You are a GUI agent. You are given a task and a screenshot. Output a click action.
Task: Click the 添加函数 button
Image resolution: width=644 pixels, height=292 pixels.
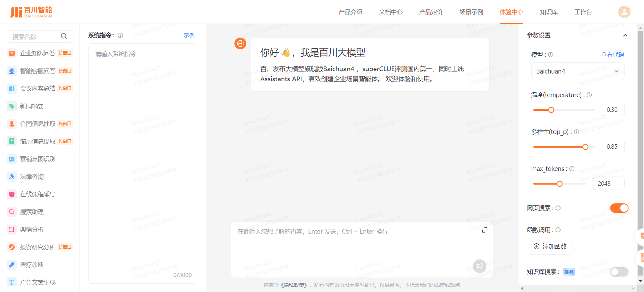point(550,246)
